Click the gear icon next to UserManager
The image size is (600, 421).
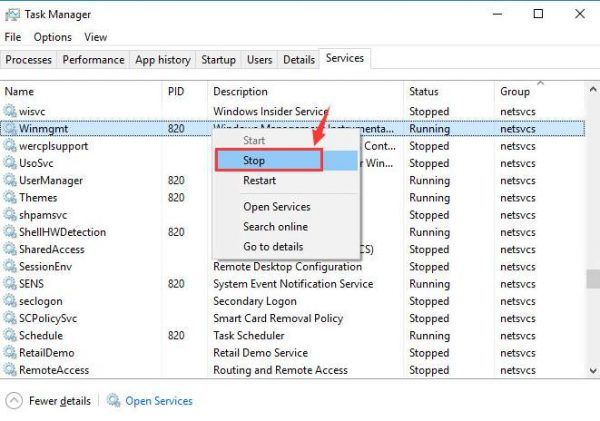tap(11, 181)
